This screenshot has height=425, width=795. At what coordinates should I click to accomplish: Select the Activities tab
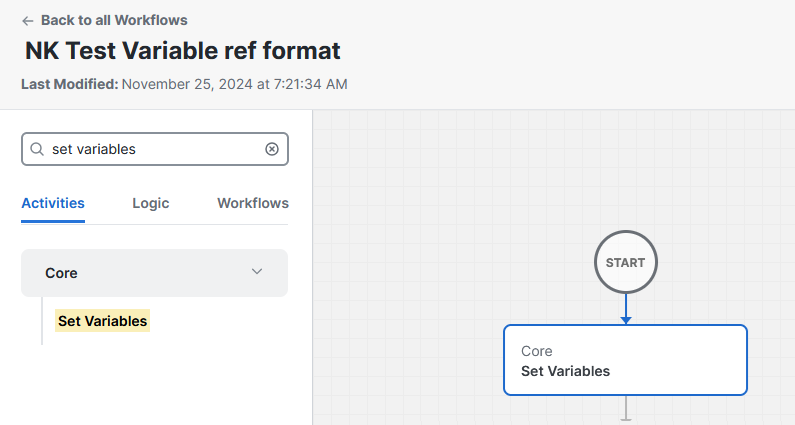coord(53,203)
